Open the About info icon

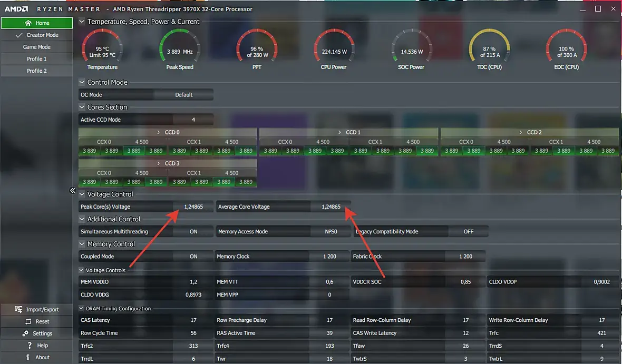click(x=28, y=357)
